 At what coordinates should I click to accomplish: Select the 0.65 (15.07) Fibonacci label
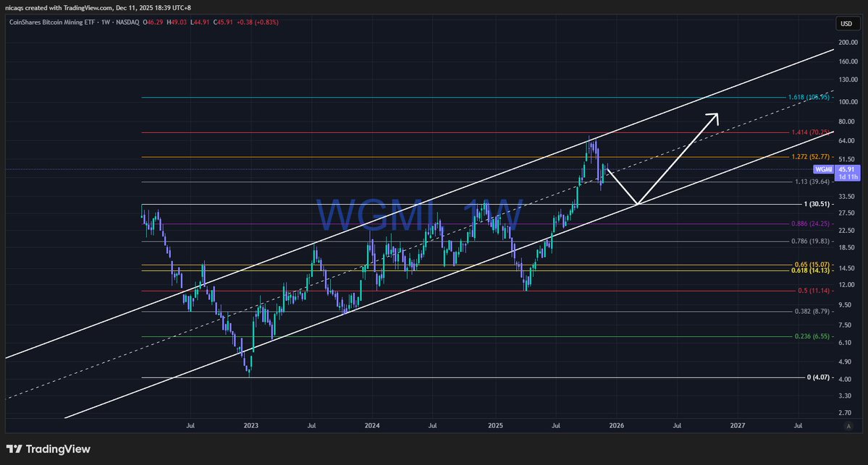(x=812, y=264)
